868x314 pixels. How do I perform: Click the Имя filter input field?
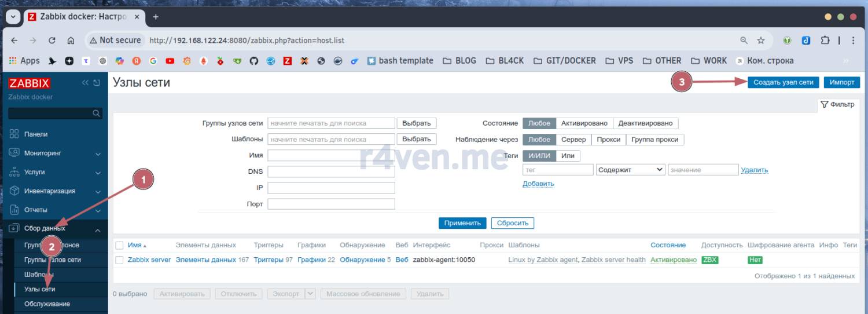(331, 156)
